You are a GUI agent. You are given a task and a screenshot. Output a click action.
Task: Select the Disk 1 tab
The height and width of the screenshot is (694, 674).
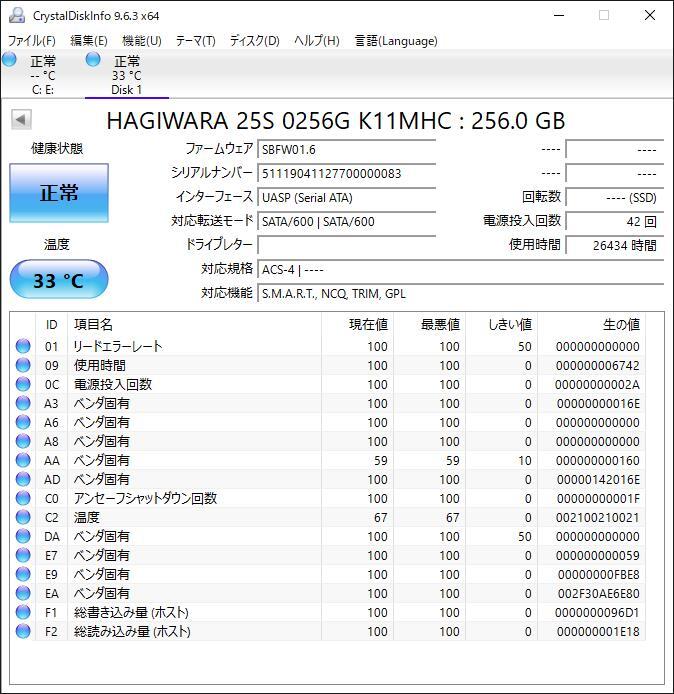pyautogui.click(x=127, y=74)
